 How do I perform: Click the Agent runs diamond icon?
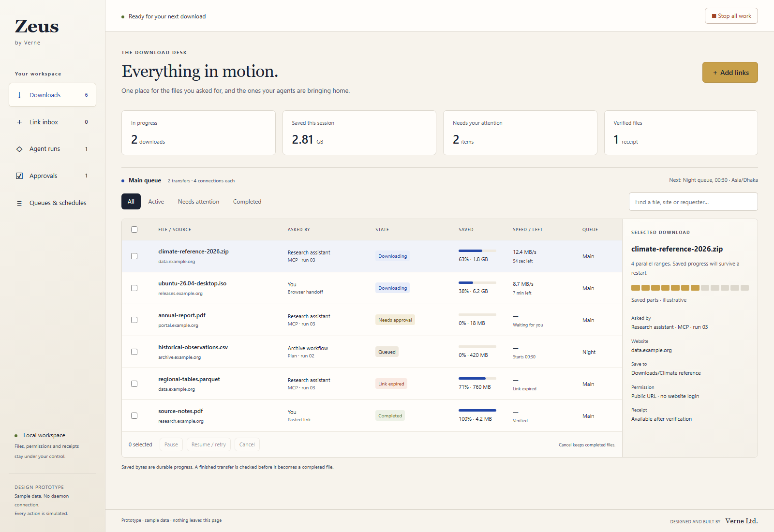pyautogui.click(x=19, y=149)
